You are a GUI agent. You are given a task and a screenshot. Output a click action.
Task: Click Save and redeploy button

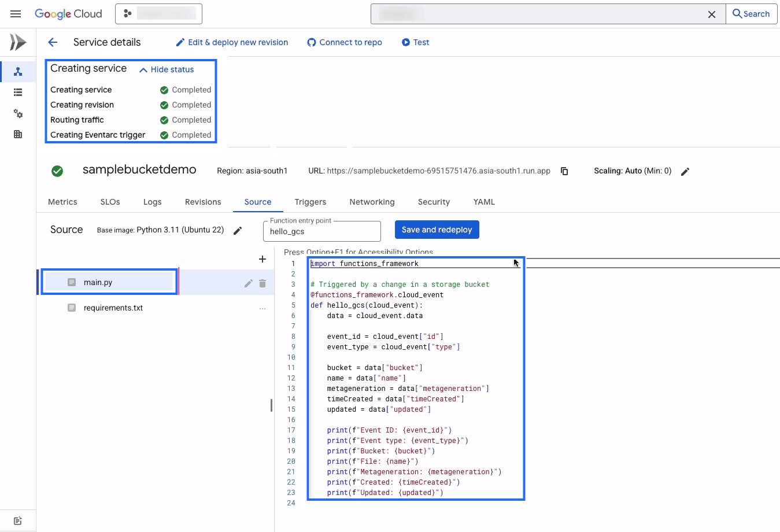(x=437, y=230)
